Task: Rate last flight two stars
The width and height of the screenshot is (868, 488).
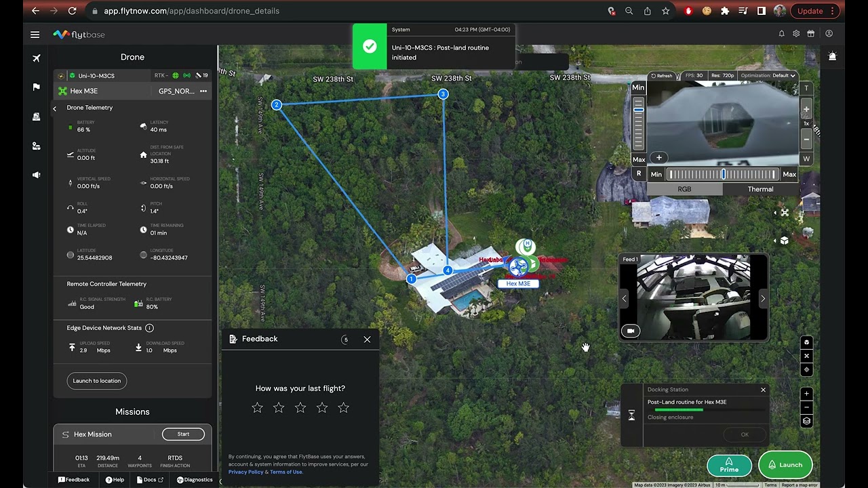Action: pyautogui.click(x=279, y=407)
